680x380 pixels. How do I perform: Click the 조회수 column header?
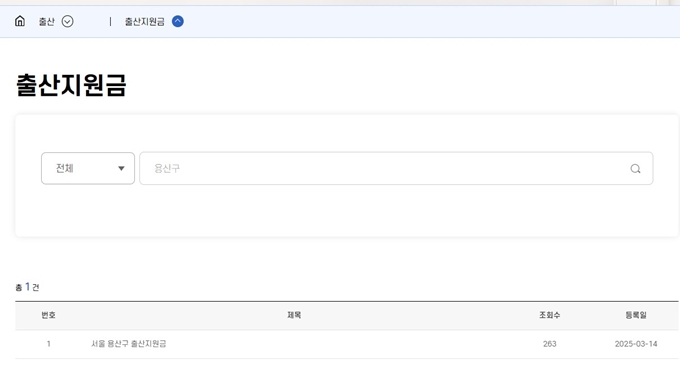(x=549, y=315)
